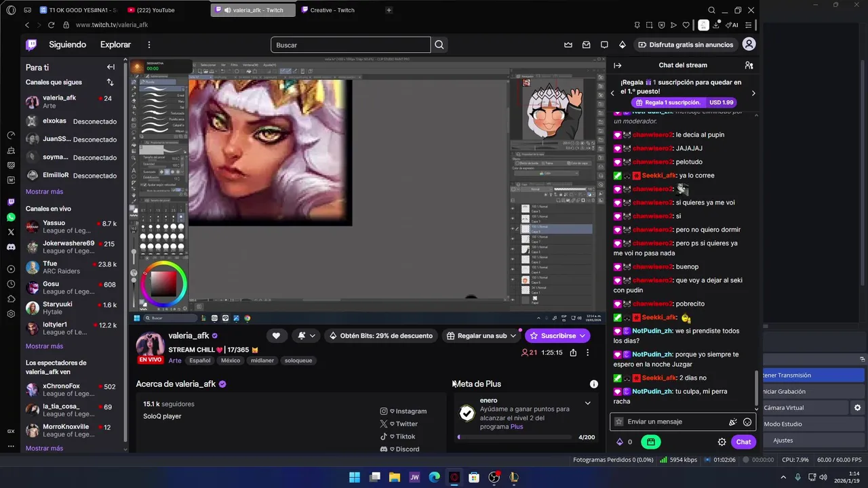This screenshot has height=488, width=868.
Task: Open a new browser tab
Action: [389, 10]
